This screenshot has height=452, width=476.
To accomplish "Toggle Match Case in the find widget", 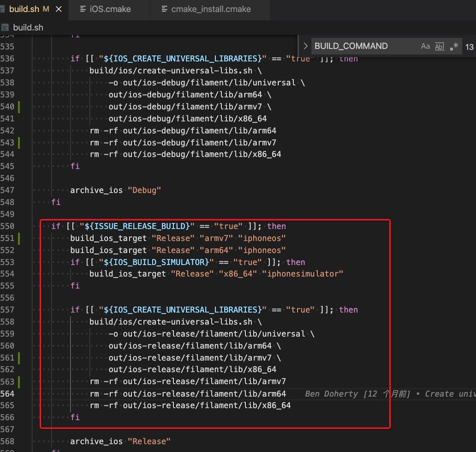I will tap(426, 46).
